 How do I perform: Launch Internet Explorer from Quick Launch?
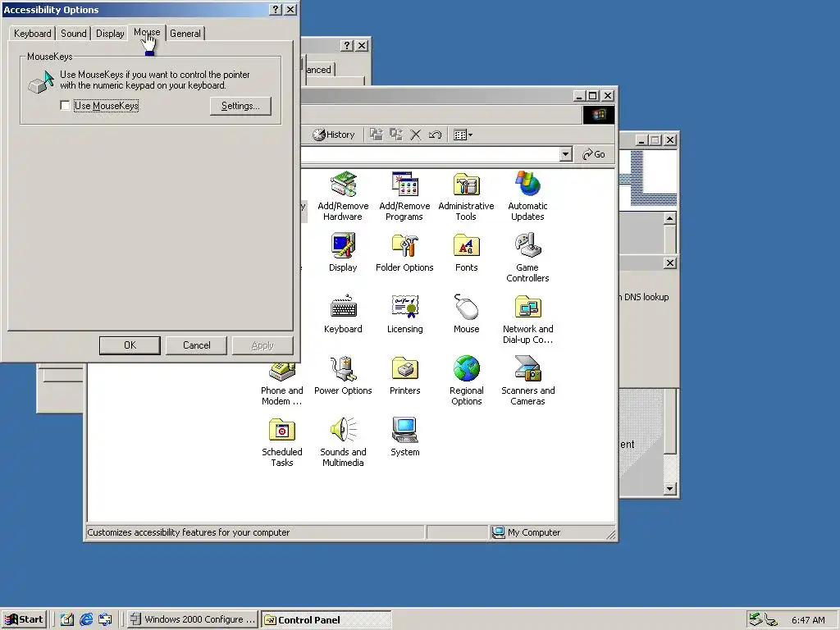click(x=85, y=620)
